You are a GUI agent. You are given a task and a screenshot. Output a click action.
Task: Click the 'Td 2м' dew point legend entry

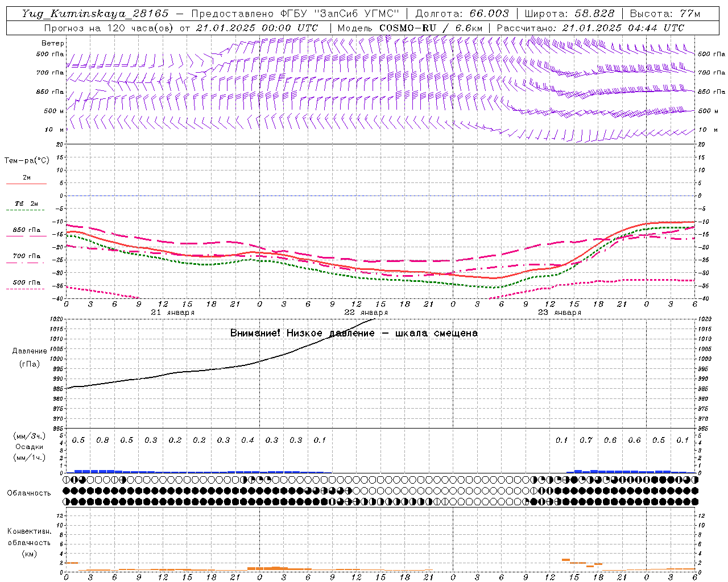[x=27, y=203]
